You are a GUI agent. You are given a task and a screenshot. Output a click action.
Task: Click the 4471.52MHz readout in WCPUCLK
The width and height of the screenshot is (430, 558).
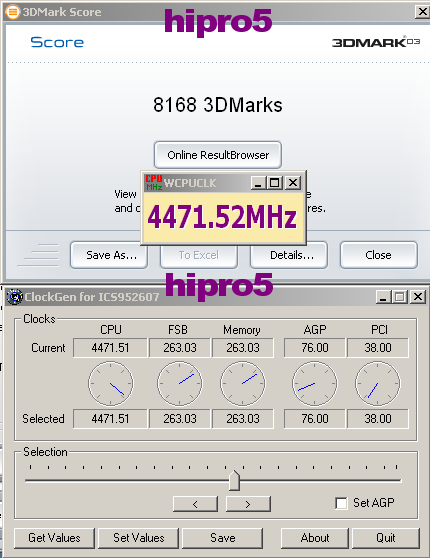(x=222, y=217)
